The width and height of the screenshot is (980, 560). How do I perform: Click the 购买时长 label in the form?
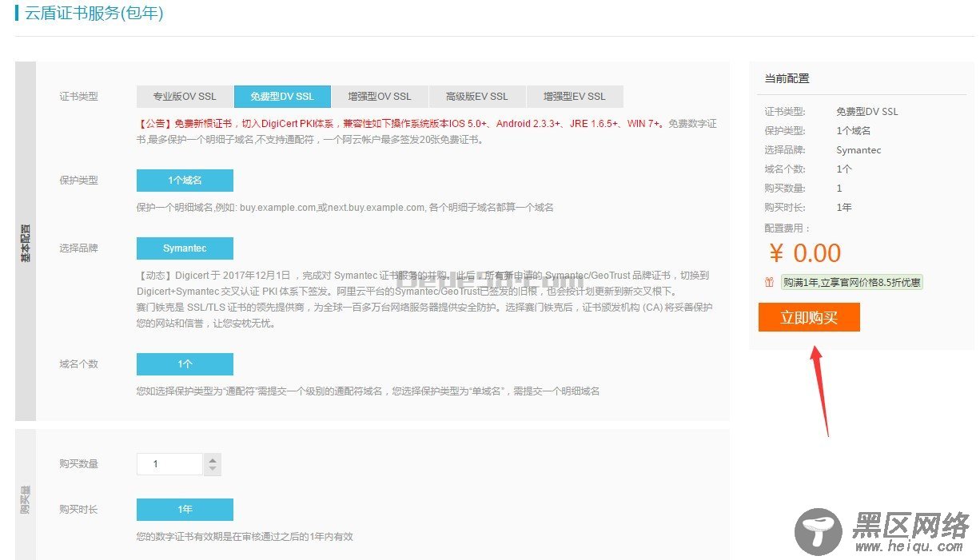click(78, 510)
